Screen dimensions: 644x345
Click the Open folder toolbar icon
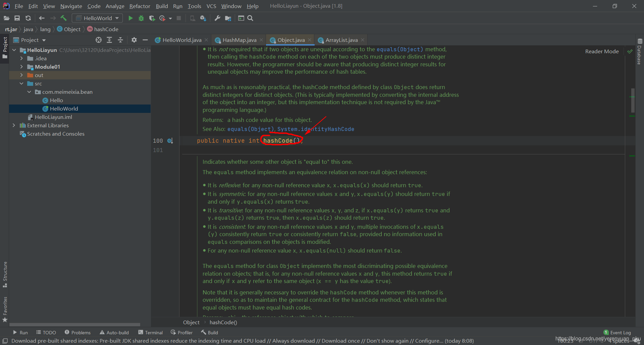coord(6,18)
